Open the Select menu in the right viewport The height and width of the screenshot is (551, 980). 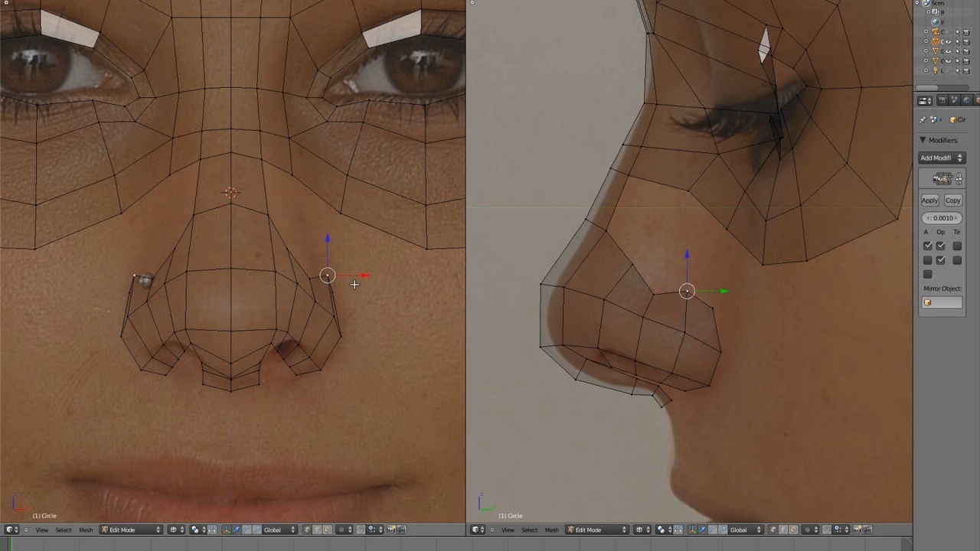coord(529,530)
